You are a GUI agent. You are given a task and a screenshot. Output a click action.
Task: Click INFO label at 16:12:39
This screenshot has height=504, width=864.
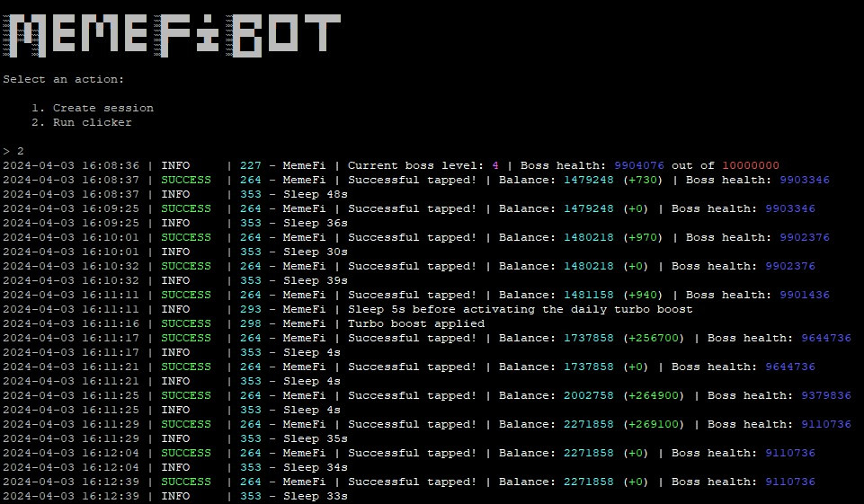(175, 496)
